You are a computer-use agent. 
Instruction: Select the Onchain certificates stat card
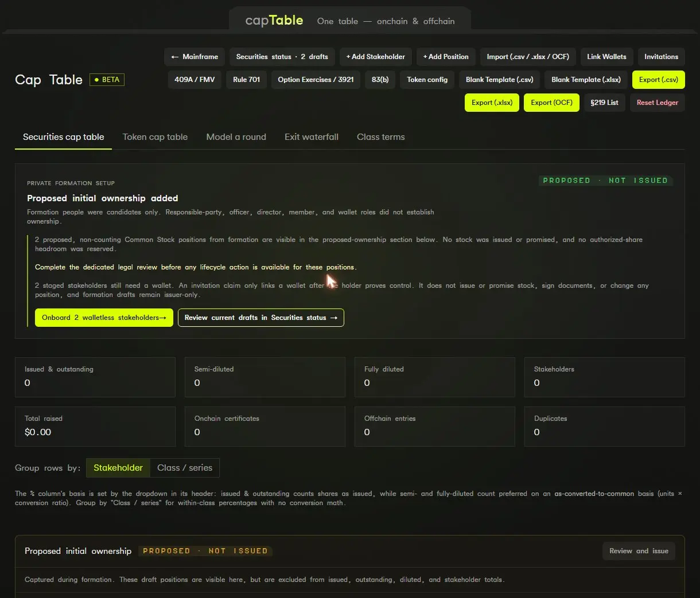click(x=265, y=427)
